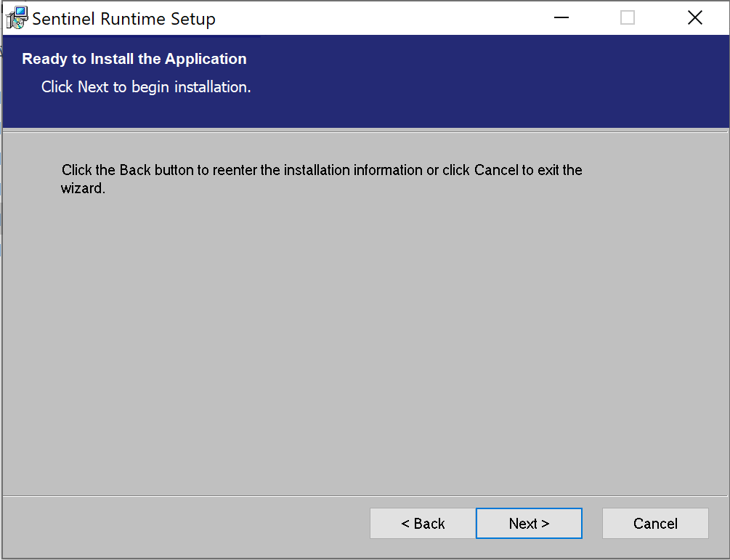730x560 pixels.
Task: Click the word "Back" inside the instruction sentence
Action: tap(134, 171)
